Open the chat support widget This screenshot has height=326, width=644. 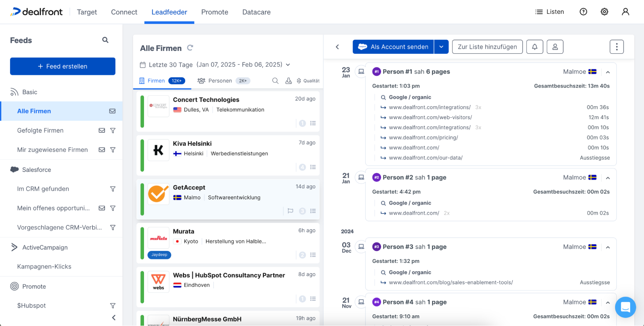click(625, 307)
